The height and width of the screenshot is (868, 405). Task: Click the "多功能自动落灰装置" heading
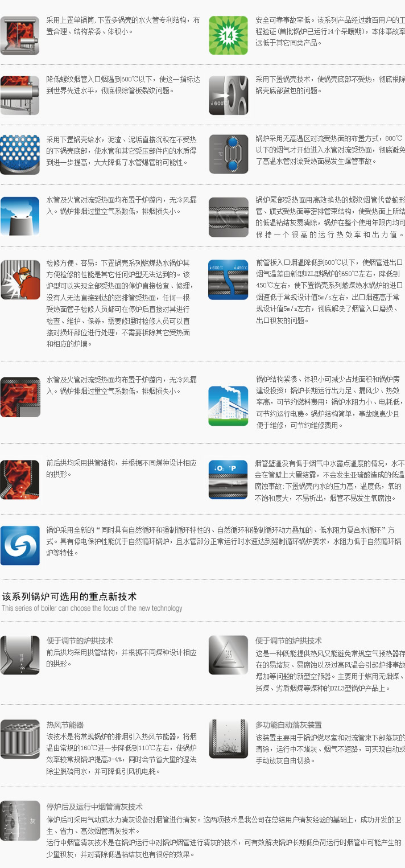[x=288, y=725]
